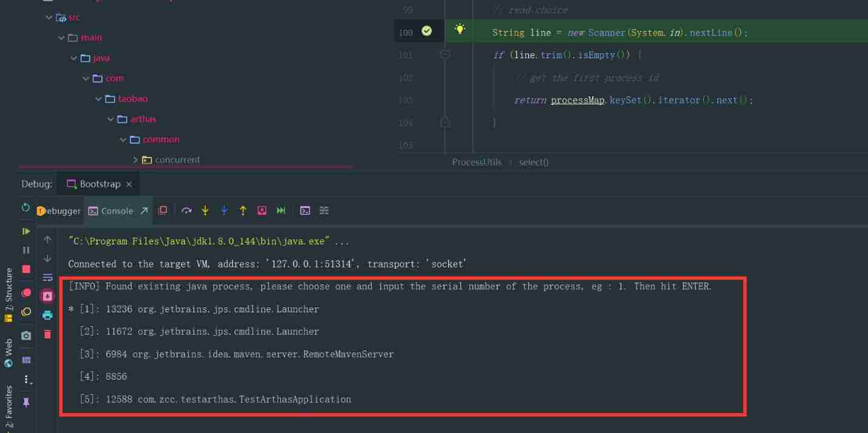Switch to the Debugger tab
The image size is (868, 433).
click(x=59, y=210)
